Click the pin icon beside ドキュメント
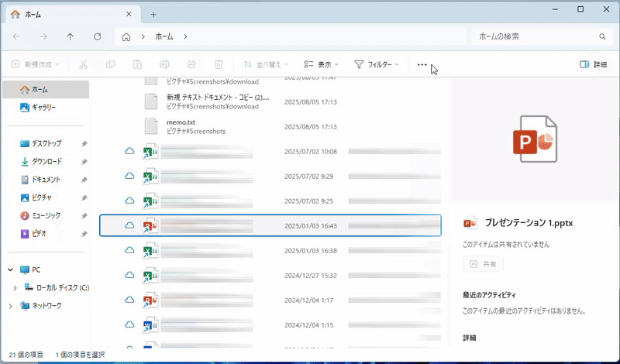The height and width of the screenshot is (364, 620). tap(84, 180)
